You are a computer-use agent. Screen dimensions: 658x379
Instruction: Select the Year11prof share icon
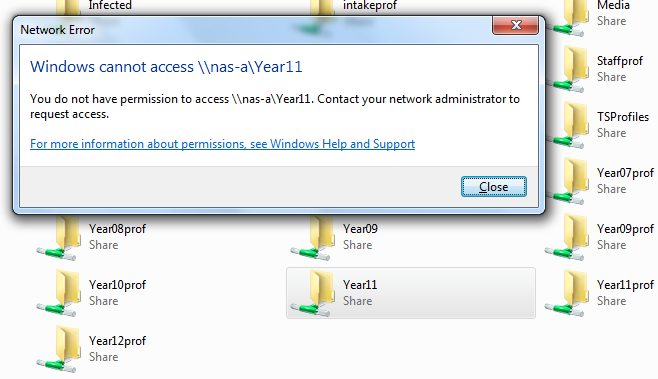point(567,293)
